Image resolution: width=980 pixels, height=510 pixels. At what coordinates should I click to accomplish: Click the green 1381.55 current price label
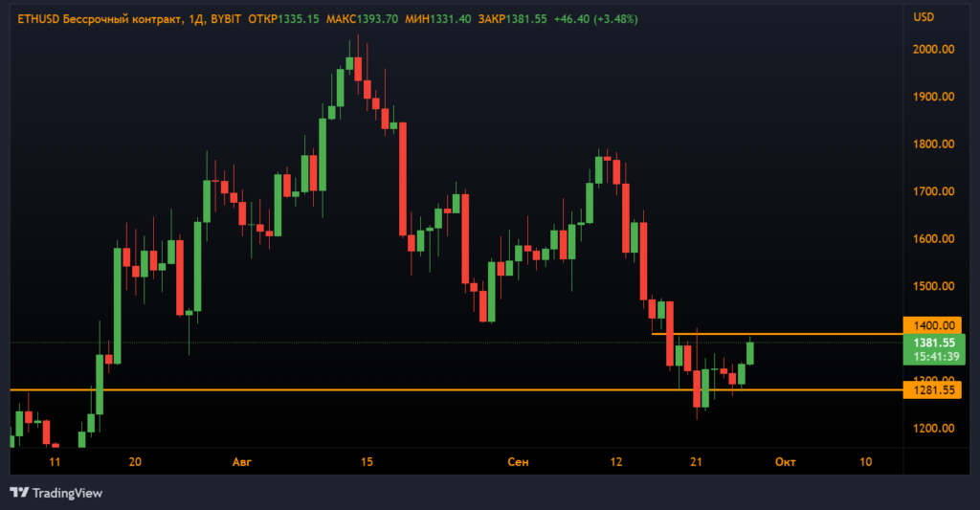[x=934, y=343]
